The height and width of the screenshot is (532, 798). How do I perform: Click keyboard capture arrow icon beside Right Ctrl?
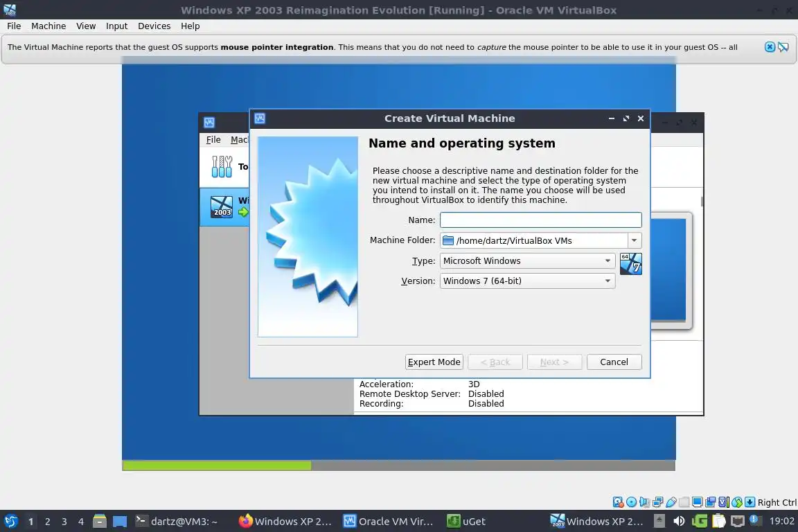pyautogui.click(x=750, y=502)
